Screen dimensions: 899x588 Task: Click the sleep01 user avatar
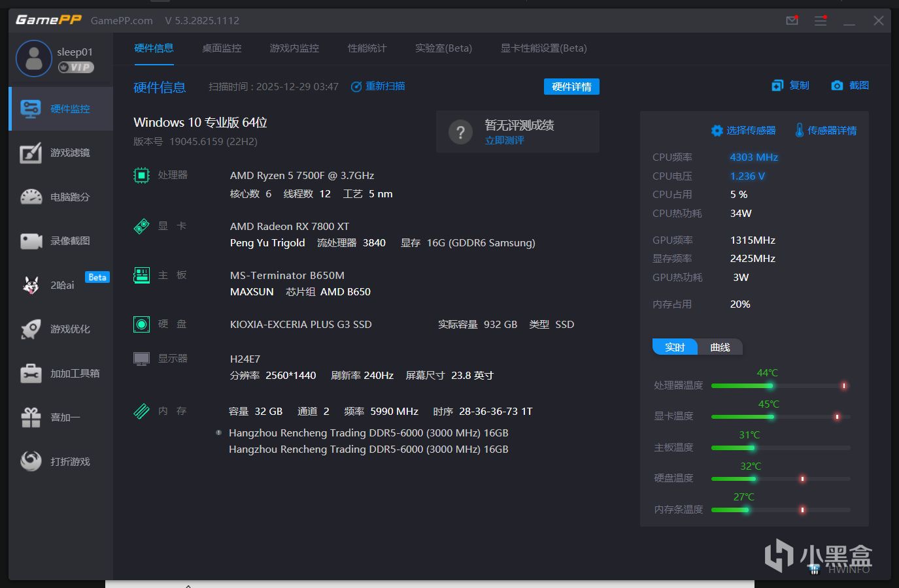[x=34, y=58]
